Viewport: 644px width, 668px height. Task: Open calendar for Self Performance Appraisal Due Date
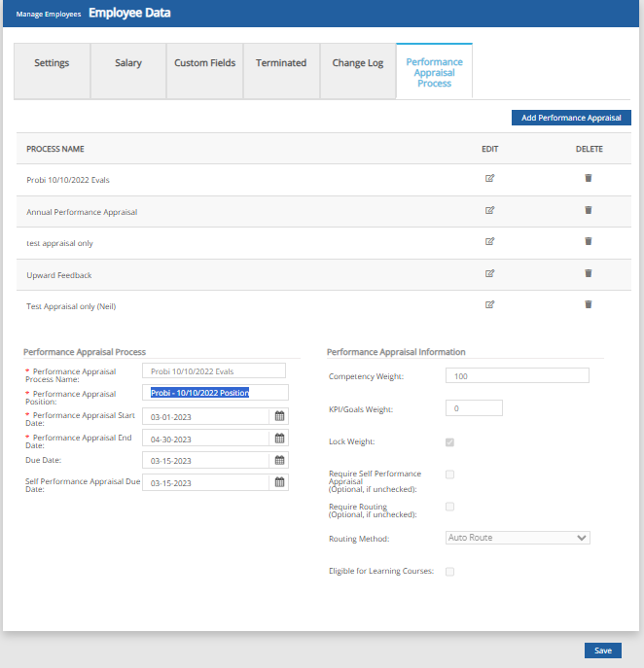point(279,482)
